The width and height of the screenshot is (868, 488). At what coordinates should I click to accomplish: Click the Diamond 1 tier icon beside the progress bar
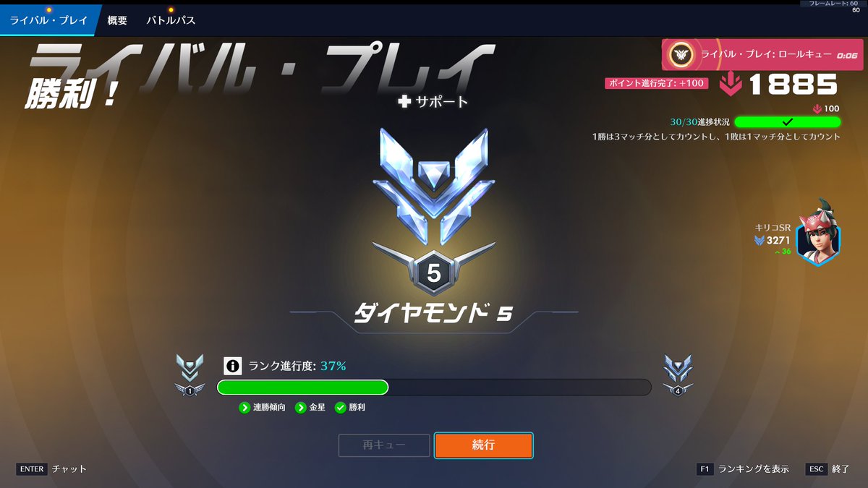190,375
